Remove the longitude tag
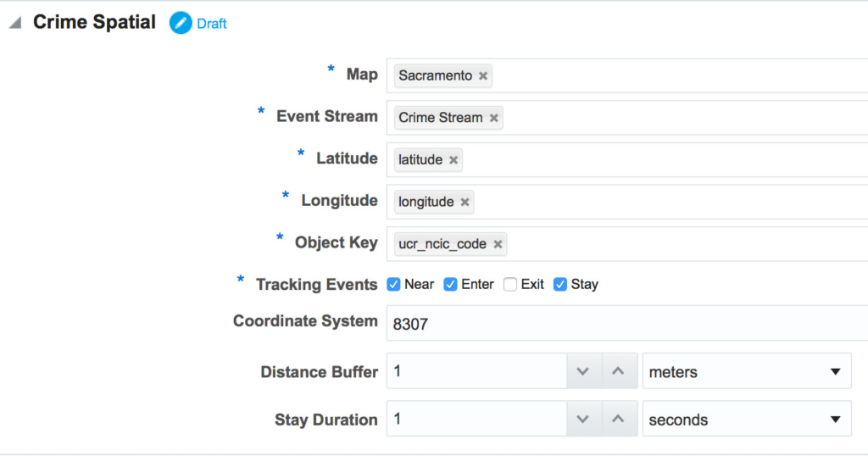Viewport: 868px width, 456px height. tap(465, 202)
